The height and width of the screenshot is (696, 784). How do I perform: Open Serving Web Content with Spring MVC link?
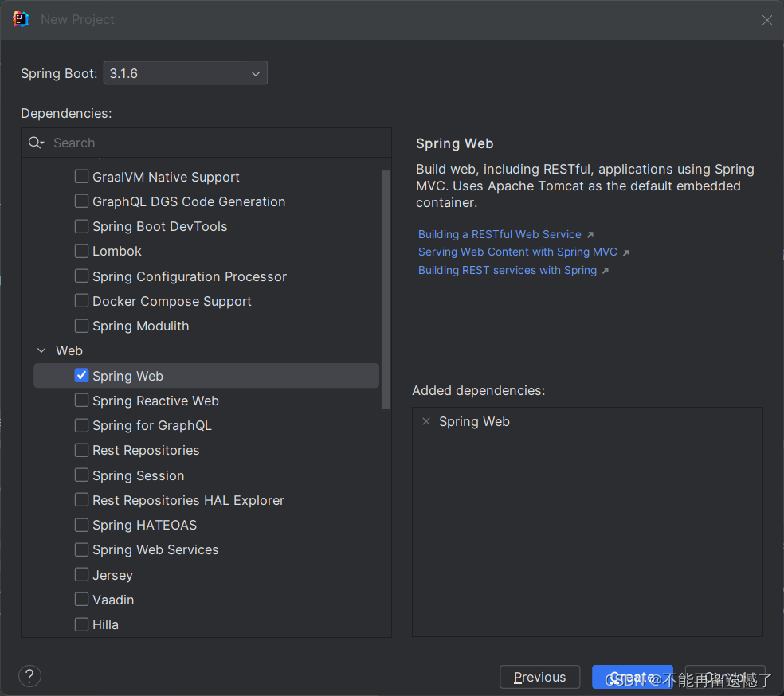(517, 252)
